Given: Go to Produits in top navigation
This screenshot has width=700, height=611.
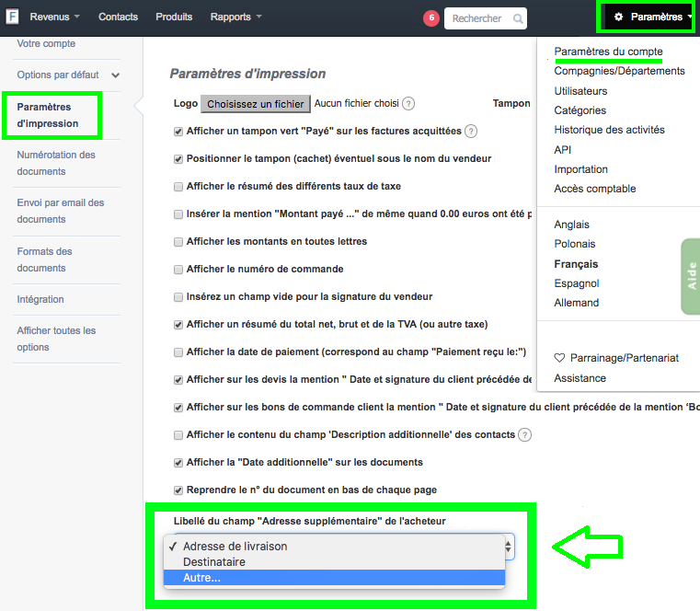Looking at the screenshot, I should pos(174,17).
